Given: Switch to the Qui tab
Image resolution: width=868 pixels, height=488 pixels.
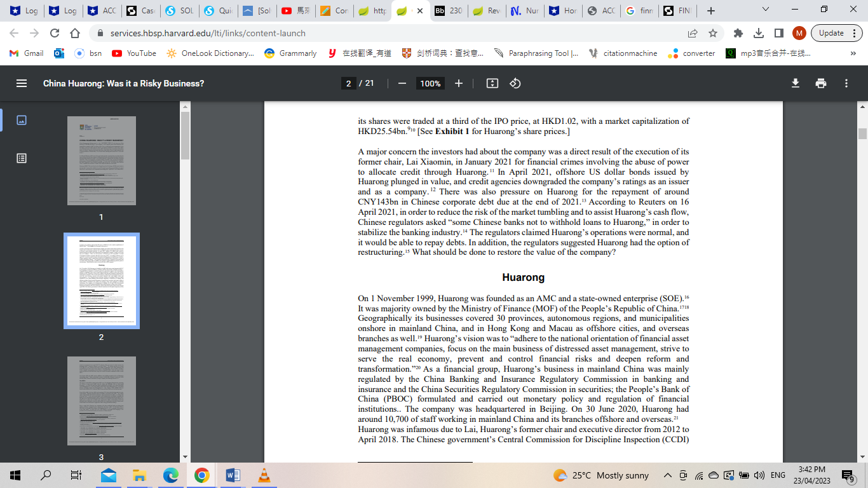Looking at the screenshot, I should [217, 11].
